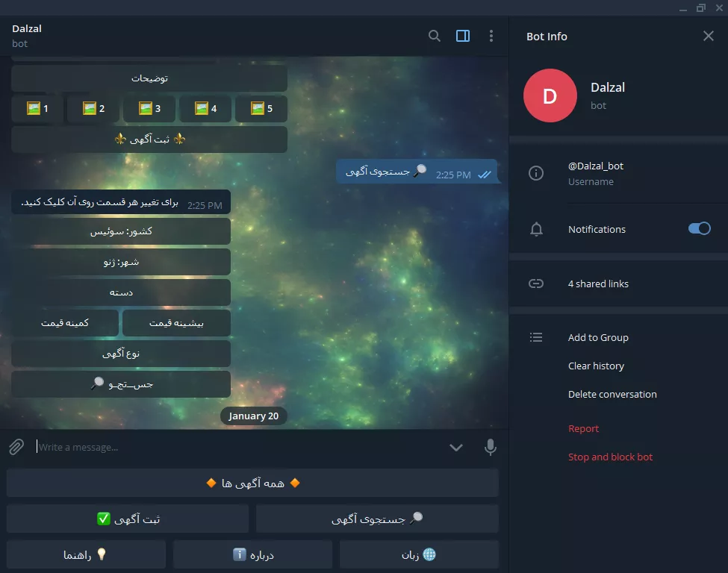Image resolution: width=728 pixels, height=573 pixels.
Task: Click ثبت آگهی inline button with fleur-de-lis
Action: click(149, 140)
